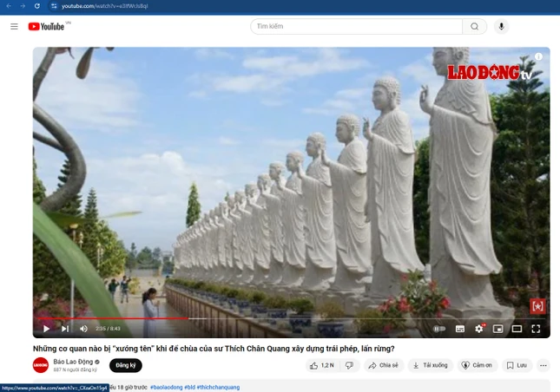Open the video info card icon
Screen dimensions: 560x392
(538, 56)
